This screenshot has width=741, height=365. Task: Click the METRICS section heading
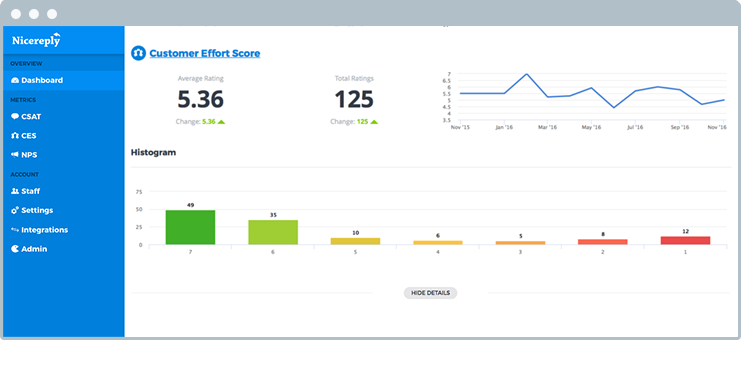click(23, 100)
